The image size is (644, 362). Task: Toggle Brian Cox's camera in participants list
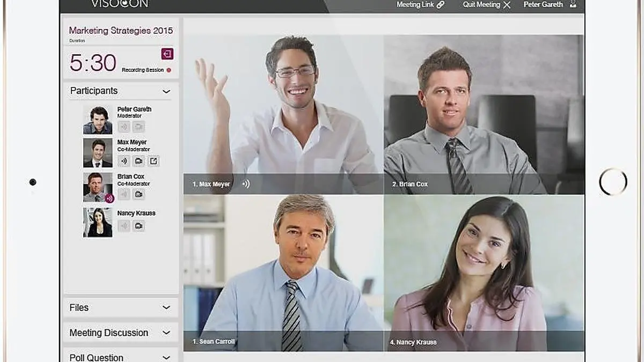[138, 194]
